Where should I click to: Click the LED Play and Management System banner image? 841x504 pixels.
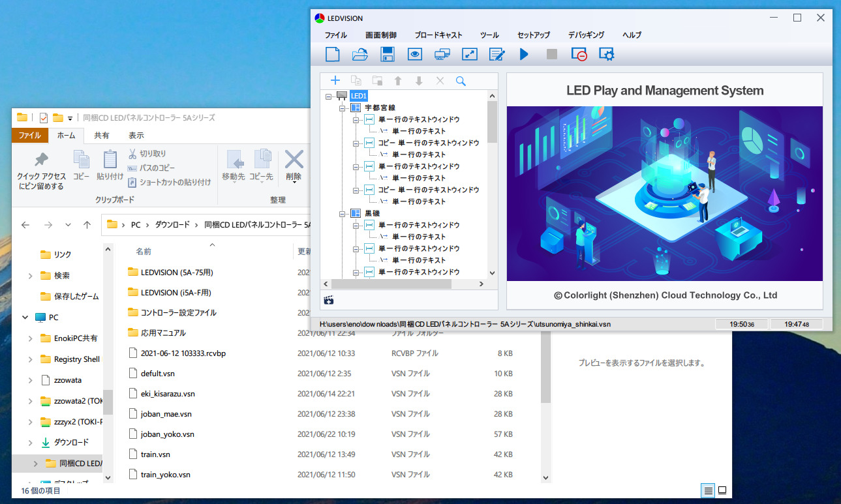(664, 193)
